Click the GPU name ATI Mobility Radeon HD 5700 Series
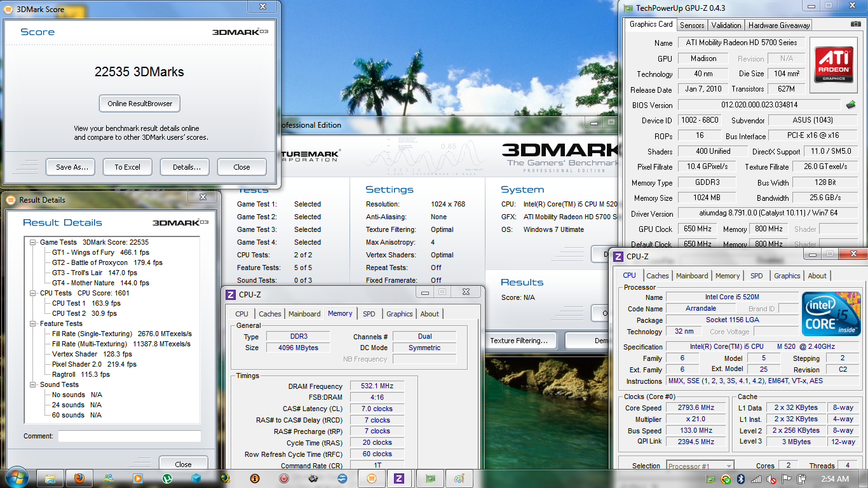Image resolution: width=868 pixels, height=488 pixels. (x=742, y=43)
